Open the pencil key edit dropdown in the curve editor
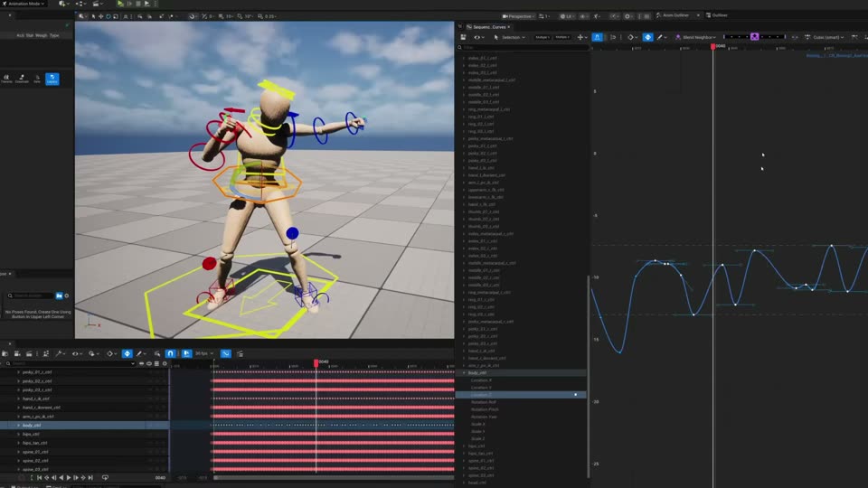Screen dimensions: 868x488 (x=662, y=37)
